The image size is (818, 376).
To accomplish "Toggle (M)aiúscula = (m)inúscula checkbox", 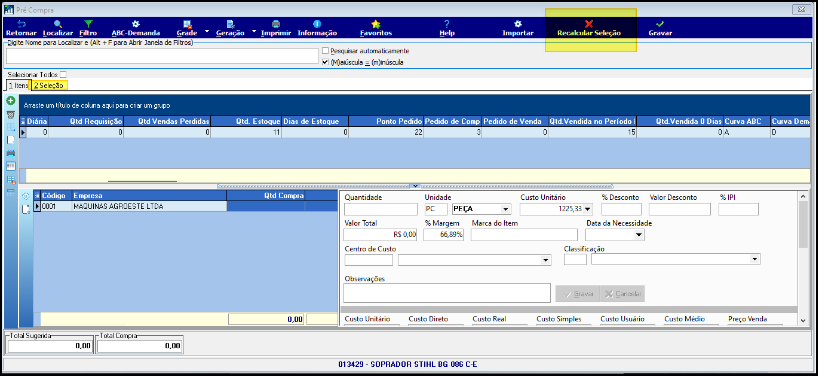I will click(x=326, y=62).
